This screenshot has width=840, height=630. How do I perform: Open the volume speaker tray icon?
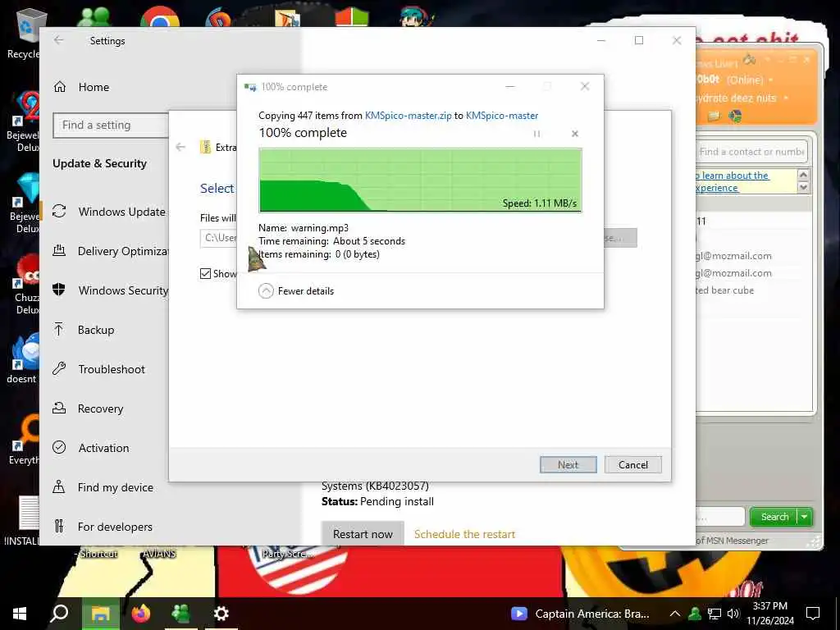coord(733,614)
